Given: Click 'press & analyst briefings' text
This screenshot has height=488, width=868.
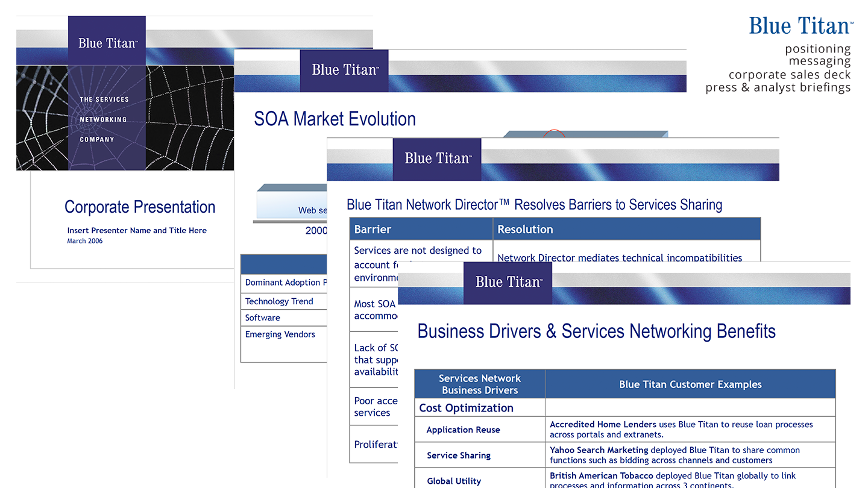Looking at the screenshot, I should pyautogui.click(x=778, y=87).
